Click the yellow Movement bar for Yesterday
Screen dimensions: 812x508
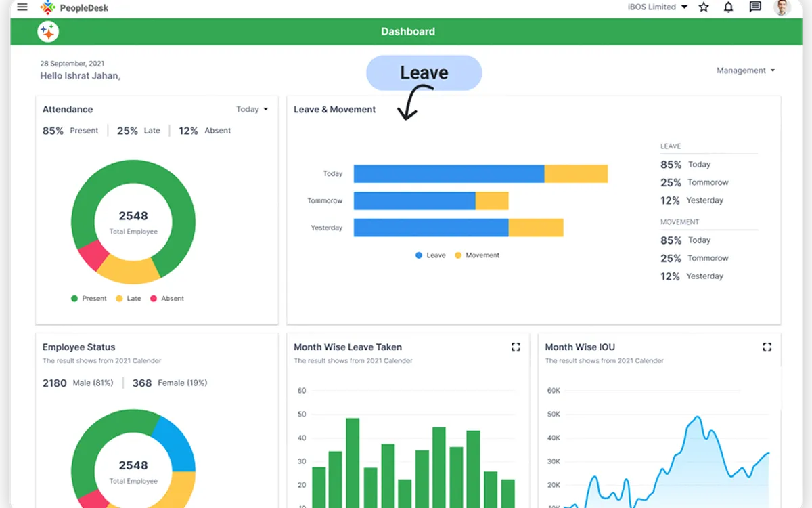point(536,228)
